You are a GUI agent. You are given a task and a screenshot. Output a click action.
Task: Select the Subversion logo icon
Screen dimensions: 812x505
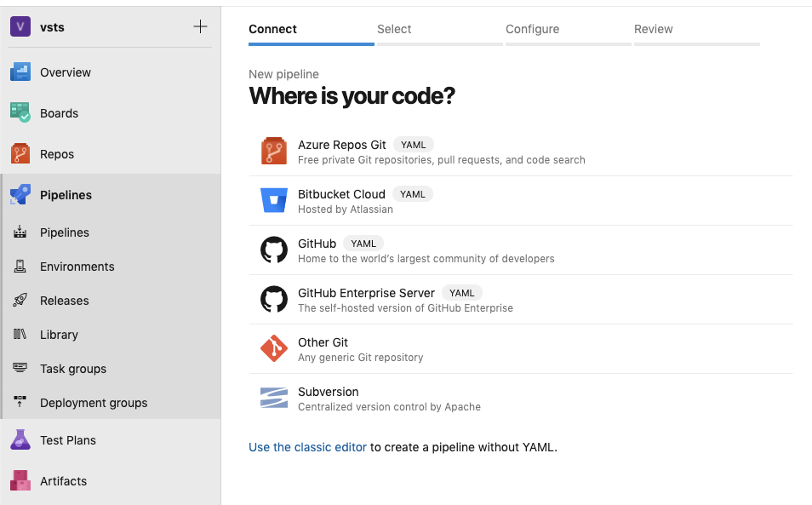click(274, 399)
